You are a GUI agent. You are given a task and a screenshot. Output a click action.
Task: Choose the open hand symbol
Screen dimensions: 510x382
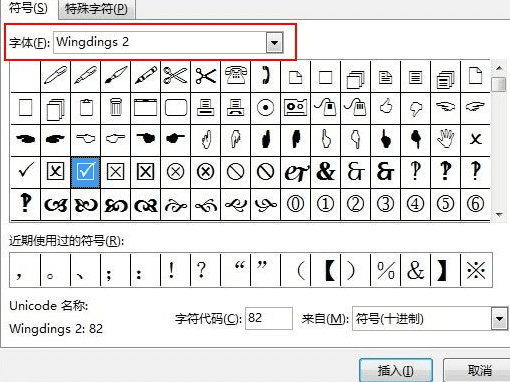[x=446, y=140]
